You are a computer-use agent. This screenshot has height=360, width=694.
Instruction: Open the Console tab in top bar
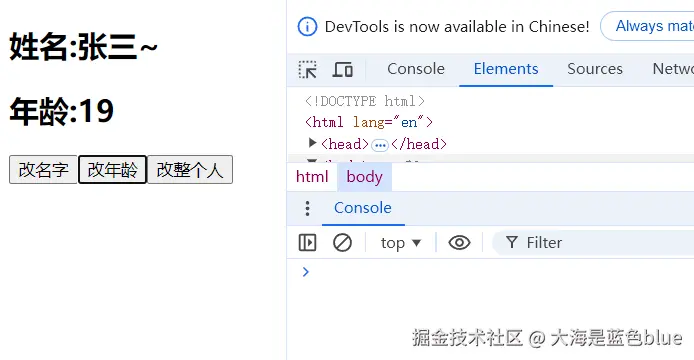point(416,69)
